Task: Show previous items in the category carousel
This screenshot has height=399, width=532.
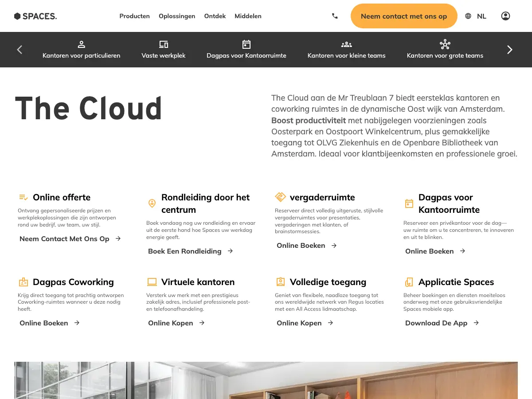Action: coord(20,50)
